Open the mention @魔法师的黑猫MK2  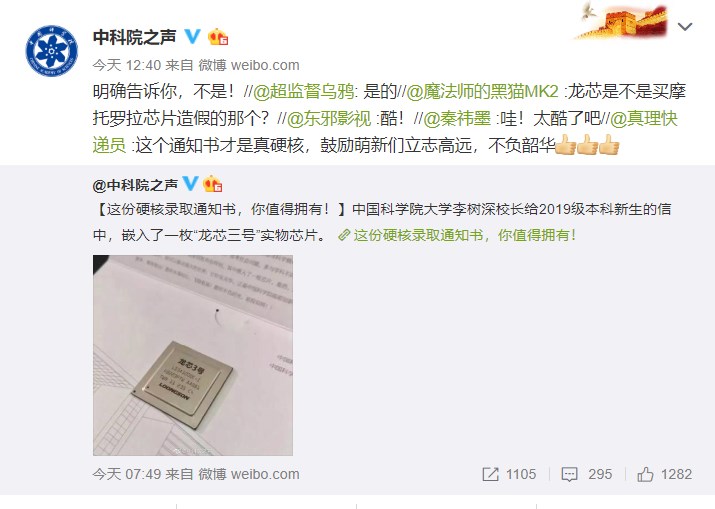click(482, 92)
